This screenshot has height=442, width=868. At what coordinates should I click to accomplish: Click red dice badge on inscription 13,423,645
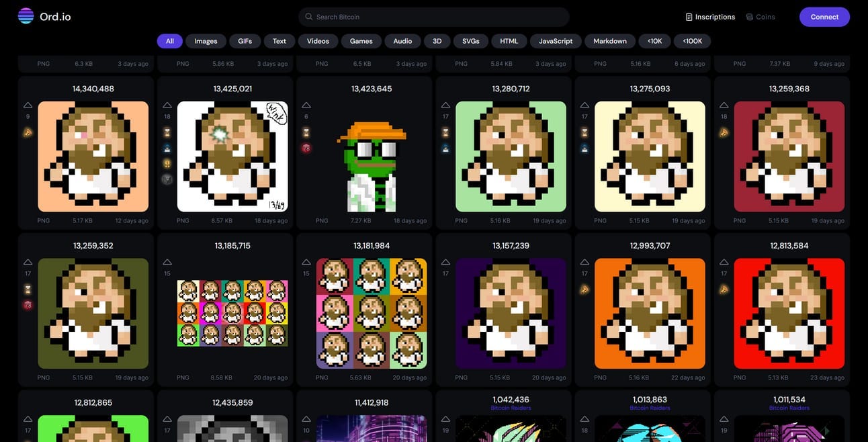tap(306, 148)
